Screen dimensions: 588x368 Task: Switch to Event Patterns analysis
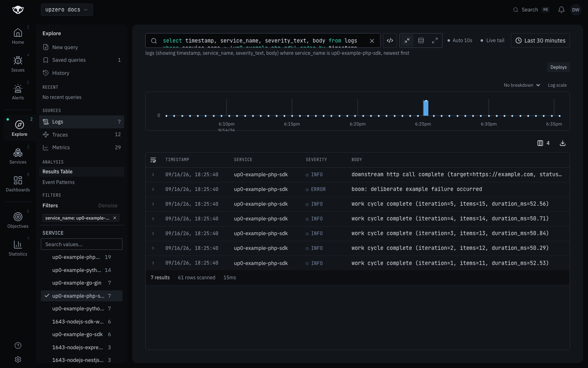coord(82,182)
